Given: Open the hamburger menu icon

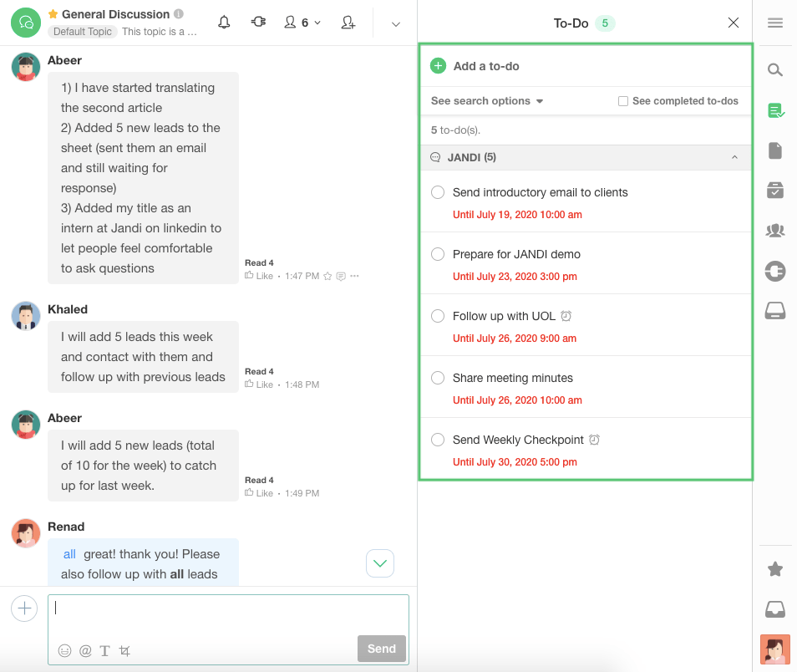Looking at the screenshot, I should point(774,23).
